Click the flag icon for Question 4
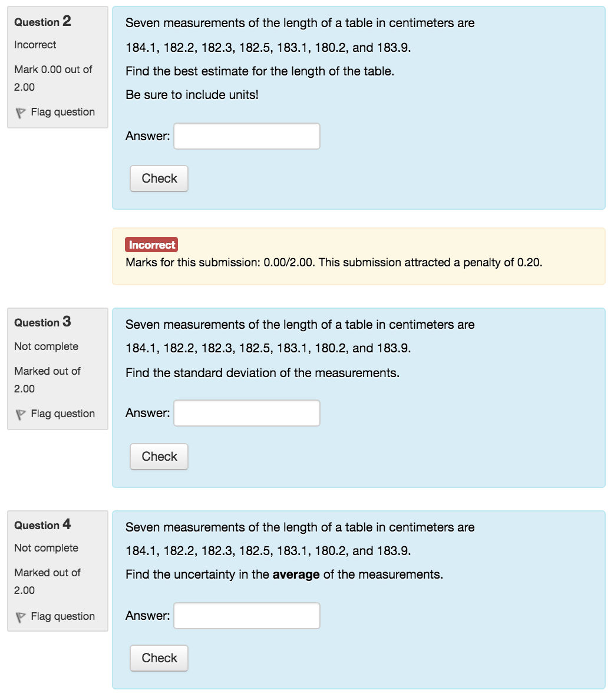This screenshot has height=700, width=614. [x=22, y=616]
